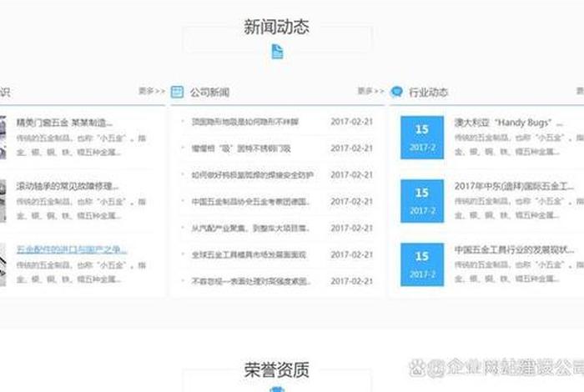Open article 滚动轴承的常见故障修理

[x=68, y=186]
